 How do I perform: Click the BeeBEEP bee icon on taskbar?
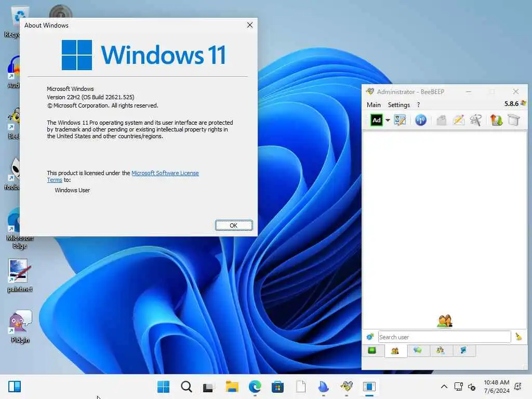click(x=347, y=386)
